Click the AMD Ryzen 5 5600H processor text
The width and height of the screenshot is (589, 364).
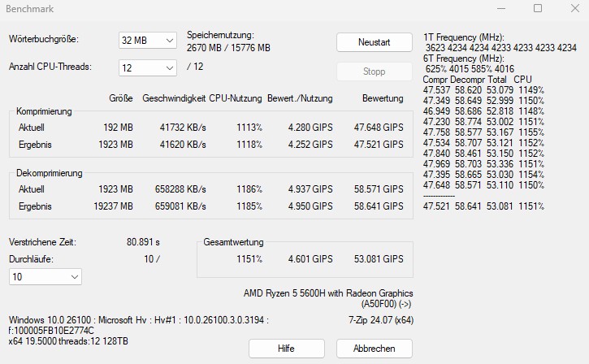click(x=328, y=293)
